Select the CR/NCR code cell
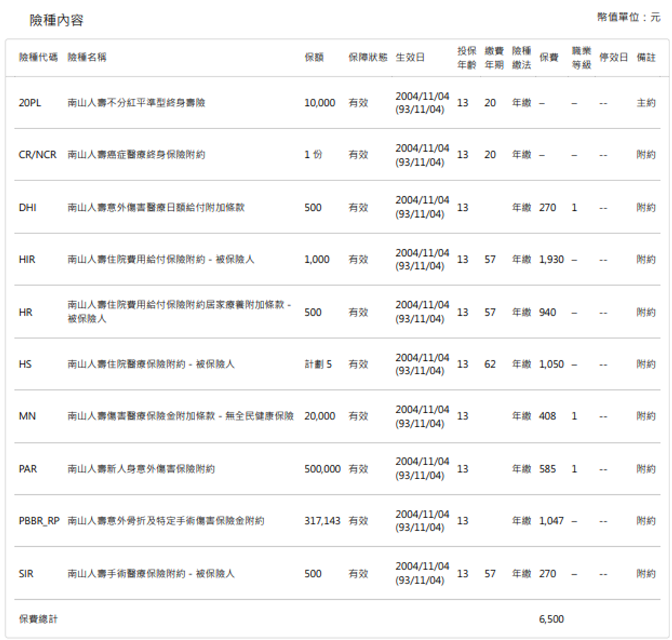Screen dimensions: 672x640 pyautogui.click(x=37, y=155)
